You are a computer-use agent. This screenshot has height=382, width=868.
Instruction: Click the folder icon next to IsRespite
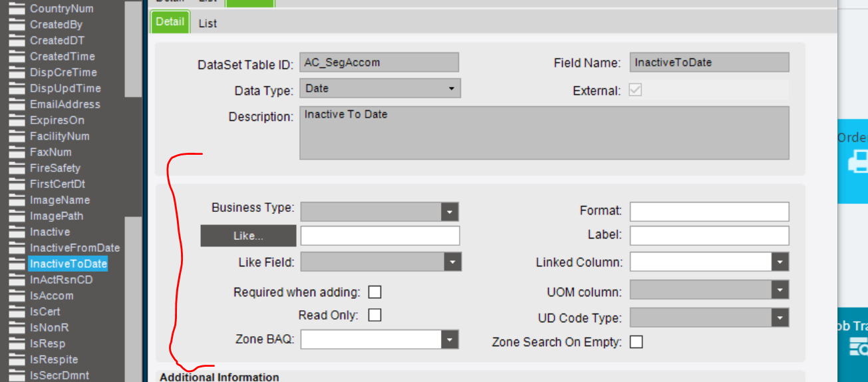(x=16, y=359)
